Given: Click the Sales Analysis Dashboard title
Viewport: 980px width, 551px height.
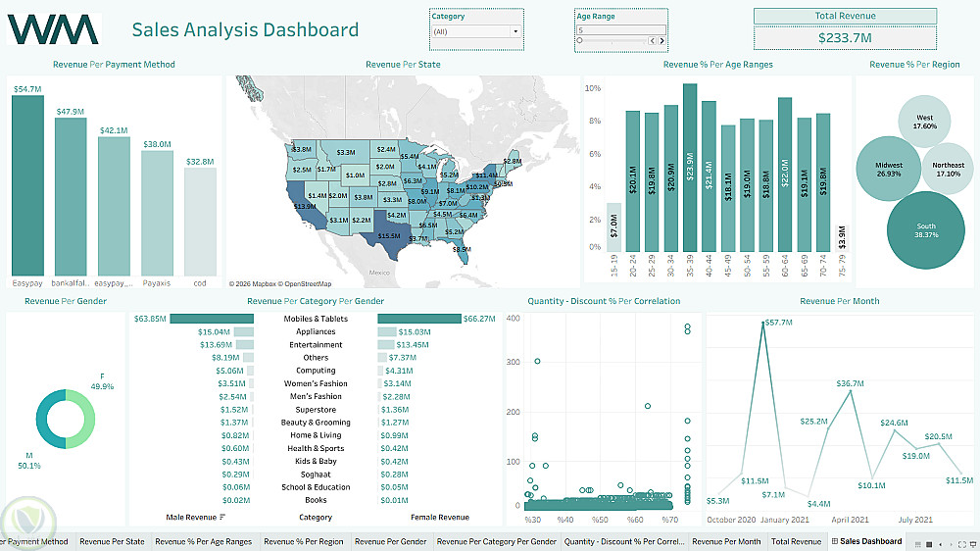Looking at the screenshot, I should pos(245,30).
